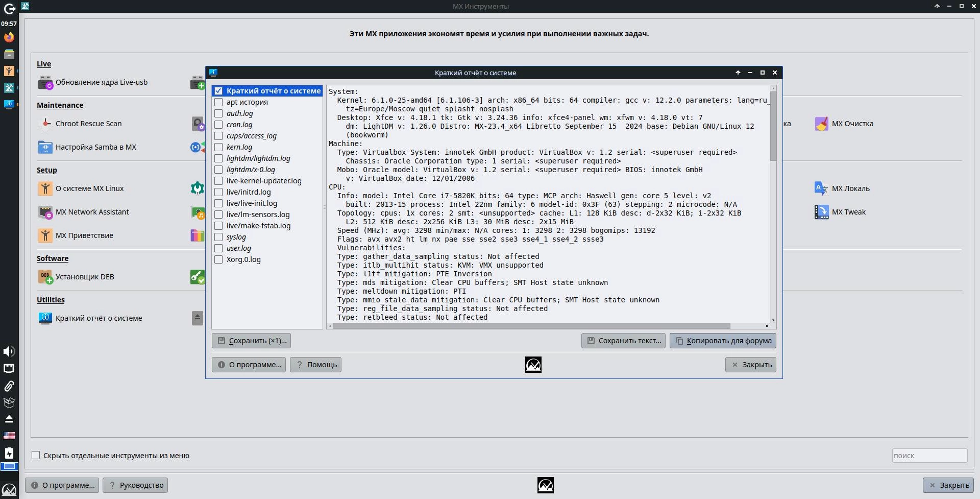Select lightdm/x-0.log entry
980x499 pixels.
click(251, 170)
